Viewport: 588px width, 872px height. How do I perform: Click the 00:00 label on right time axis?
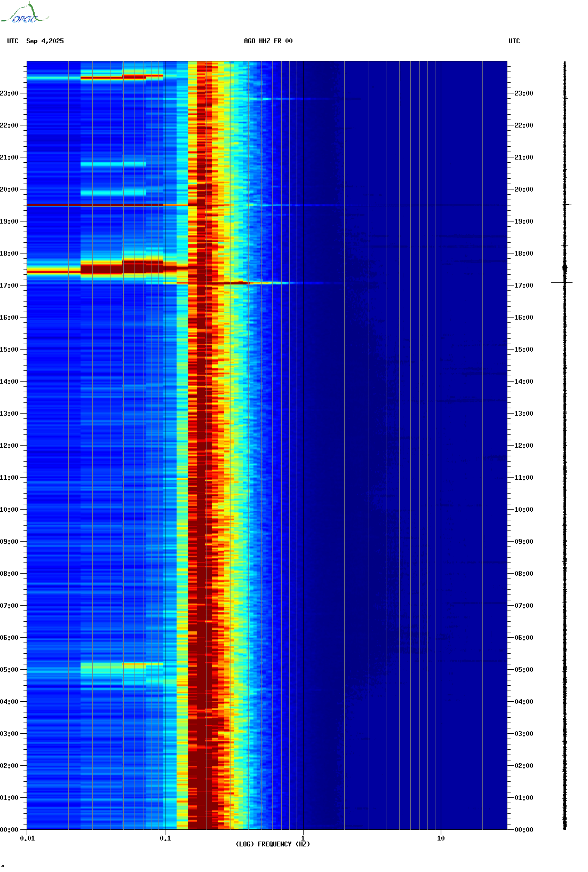coord(524,830)
